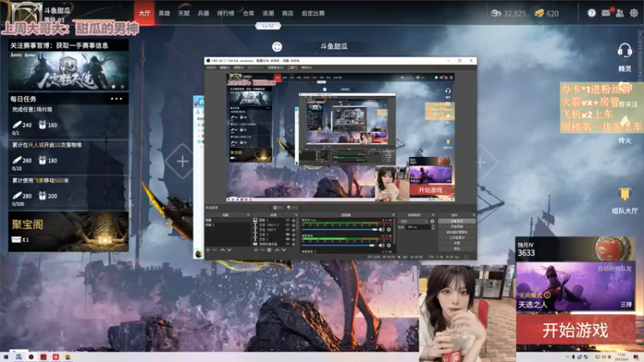Move source up in OBS sources panel
Image resolution: width=644 pixels, height=362 pixels.
pyautogui.click(x=277, y=250)
